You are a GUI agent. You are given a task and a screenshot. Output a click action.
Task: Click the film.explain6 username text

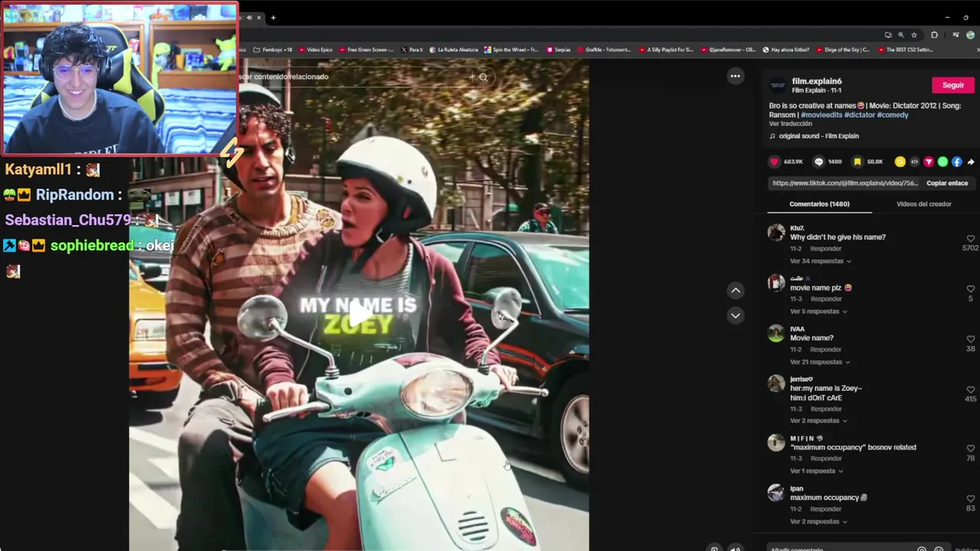pos(816,81)
